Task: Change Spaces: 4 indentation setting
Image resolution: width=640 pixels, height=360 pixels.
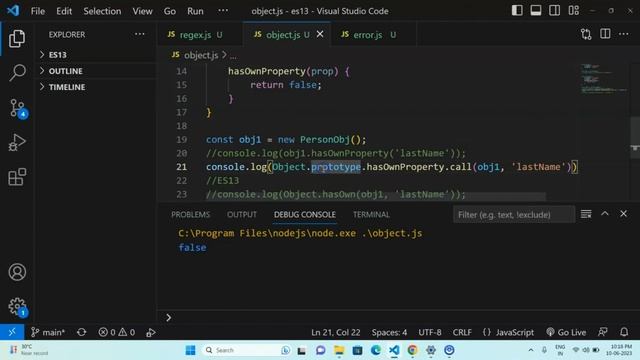Action: 389,332
